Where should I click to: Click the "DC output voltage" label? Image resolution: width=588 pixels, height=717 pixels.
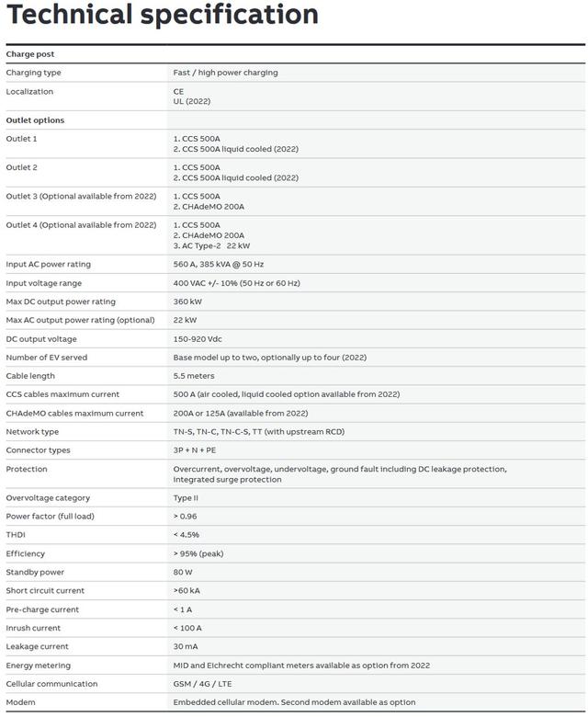coord(41,339)
